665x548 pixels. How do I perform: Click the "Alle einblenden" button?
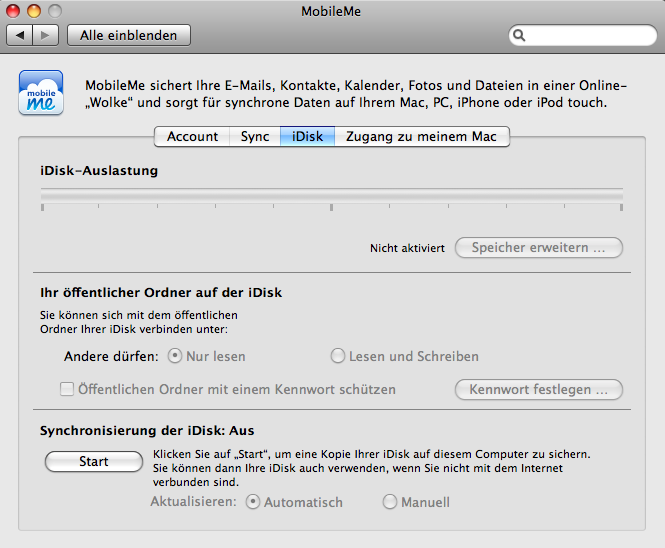pyautogui.click(x=129, y=35)
